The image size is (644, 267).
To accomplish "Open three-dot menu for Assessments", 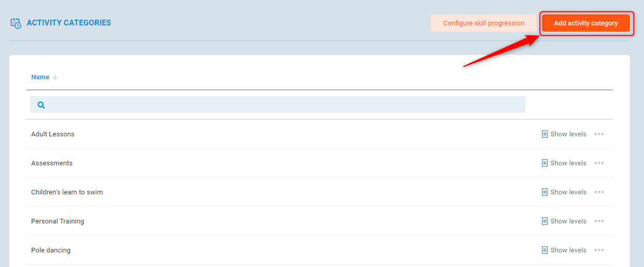I will [x=599, y=163].
